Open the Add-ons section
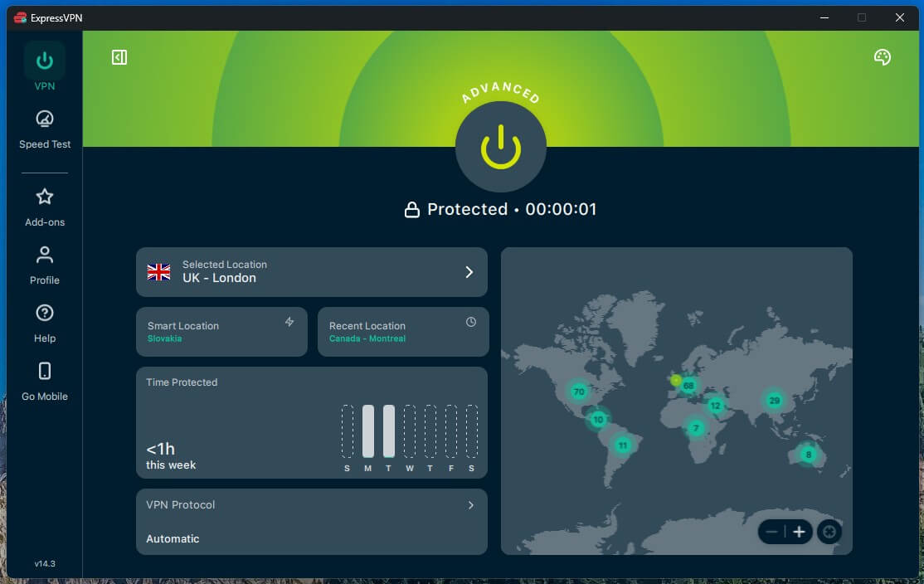This screenshot has height=584, width=924. tap(45, 207)
